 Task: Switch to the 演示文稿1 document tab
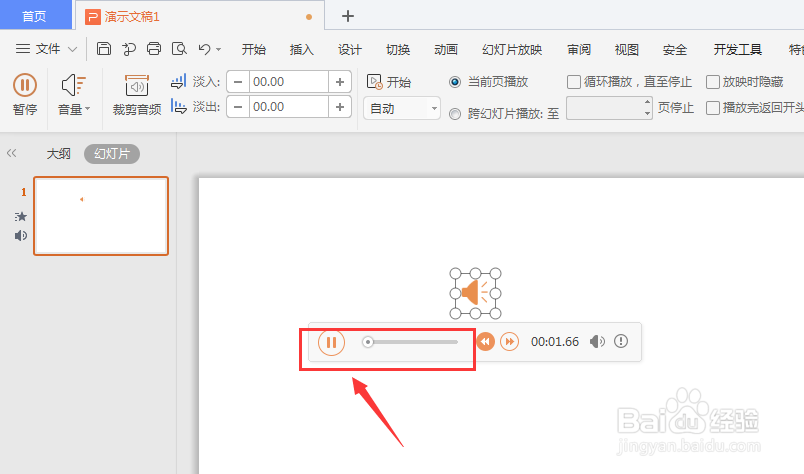coord(200,16)
